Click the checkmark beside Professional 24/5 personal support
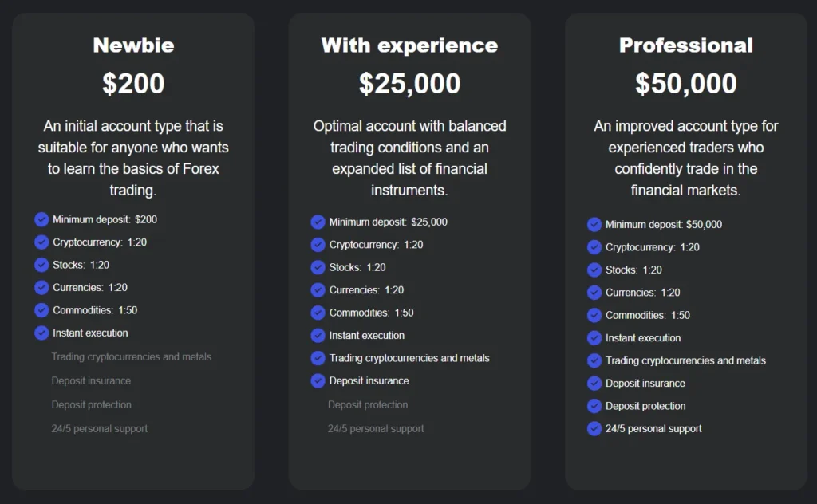Viewport: 817px width, 504px height. pos(594,428)
